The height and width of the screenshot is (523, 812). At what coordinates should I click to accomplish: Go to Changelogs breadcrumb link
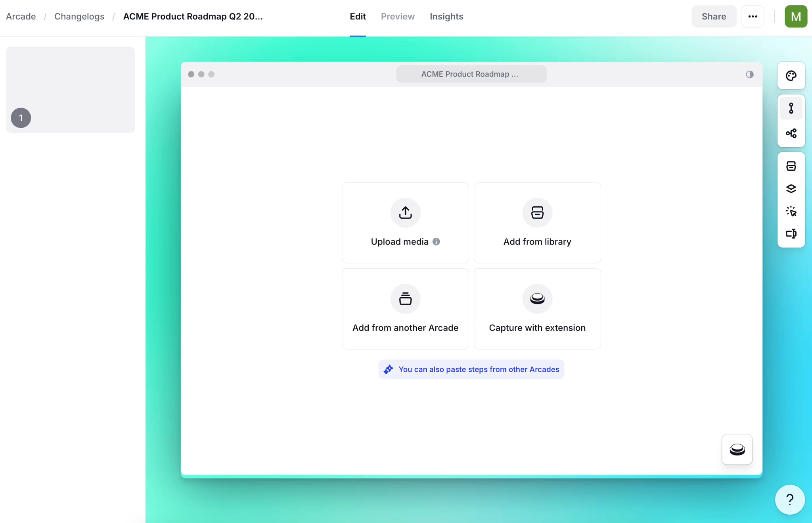pyautogui.click(x=79, y=16)
